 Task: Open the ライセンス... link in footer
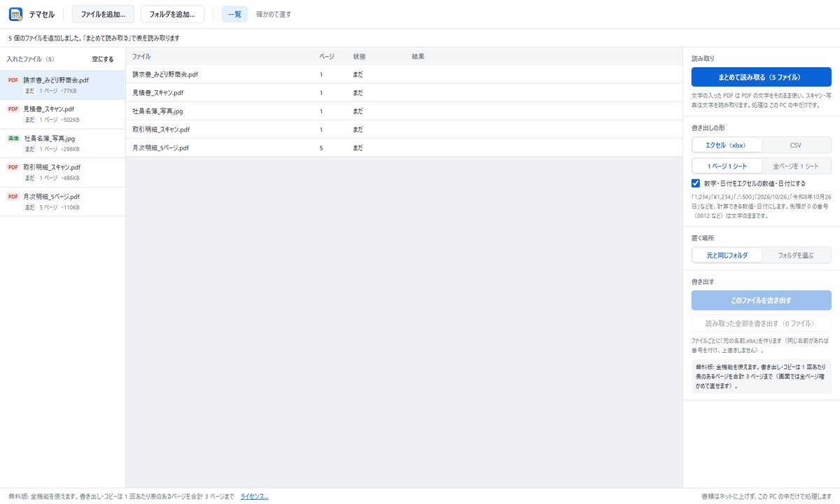[254, 496]
